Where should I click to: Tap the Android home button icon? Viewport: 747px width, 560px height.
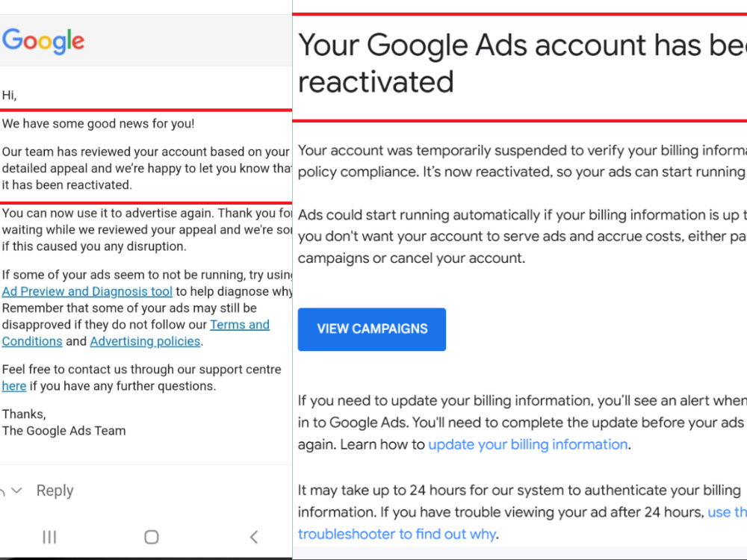tap(152, 537)
